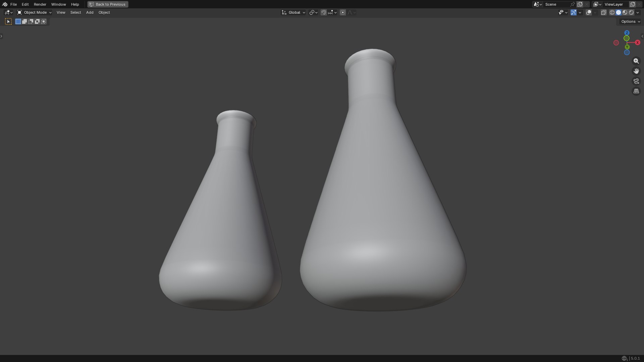Image resolution: width=644 pixels, height=362 pixels.
Task: Snap view to negative Z axis
Action: click(x=627, y=53)
